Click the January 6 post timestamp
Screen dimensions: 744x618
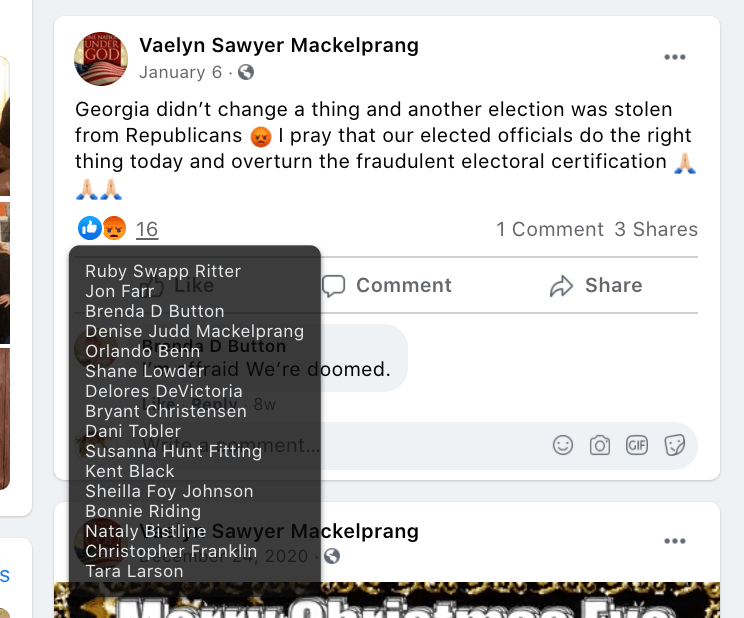coord(180,72)
